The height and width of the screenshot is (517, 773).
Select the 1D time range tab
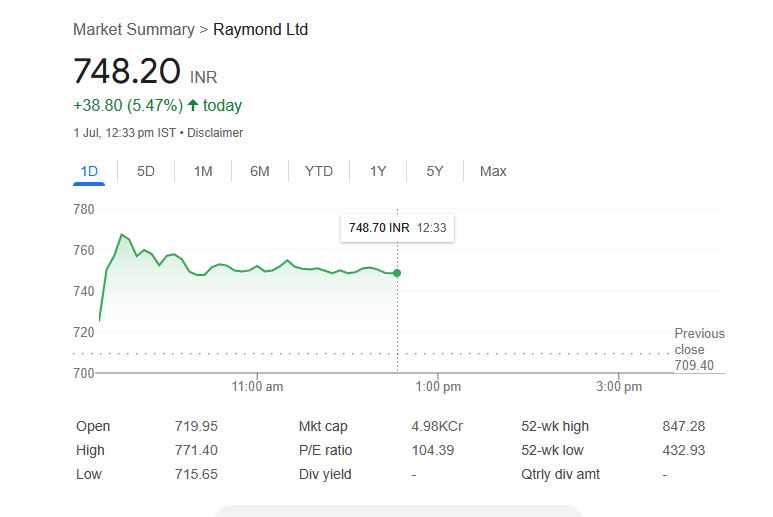point(89,171)
